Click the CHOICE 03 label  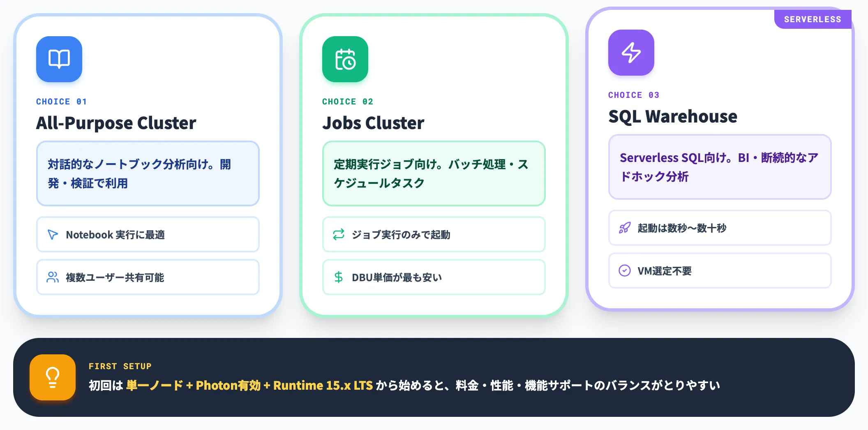(634, 95)
